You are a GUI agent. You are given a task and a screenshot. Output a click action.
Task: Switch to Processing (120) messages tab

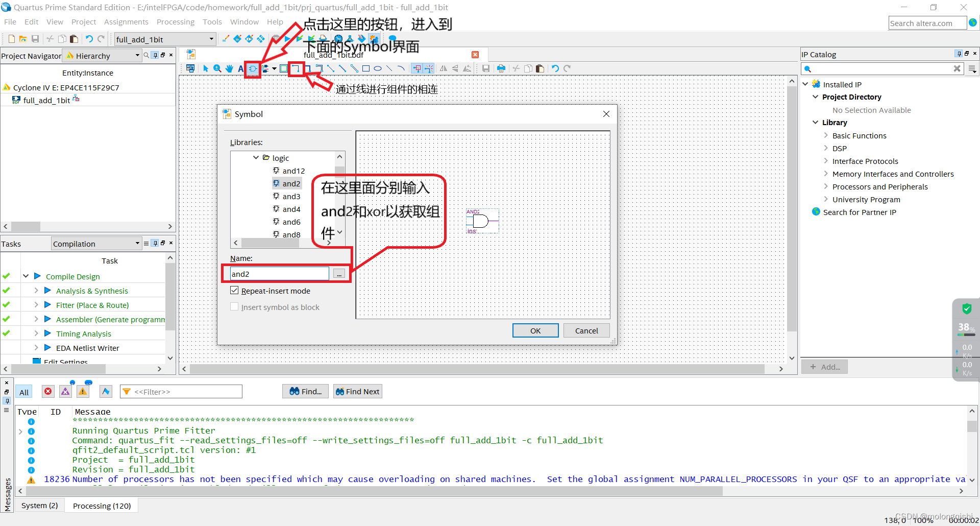coord(102,506)
